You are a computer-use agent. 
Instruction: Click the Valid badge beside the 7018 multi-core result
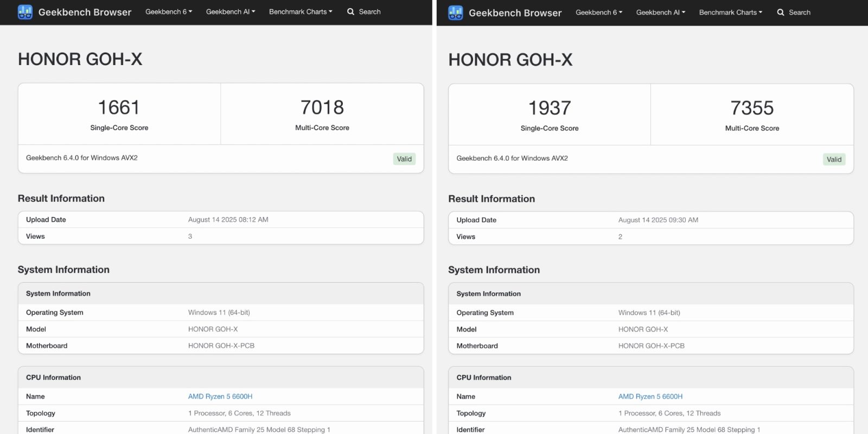point(404,159)
